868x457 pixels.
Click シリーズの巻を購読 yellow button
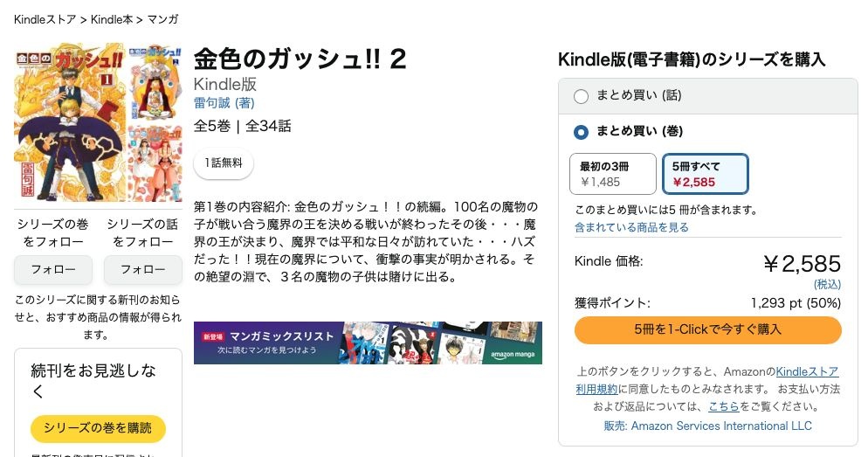point(98,428)
